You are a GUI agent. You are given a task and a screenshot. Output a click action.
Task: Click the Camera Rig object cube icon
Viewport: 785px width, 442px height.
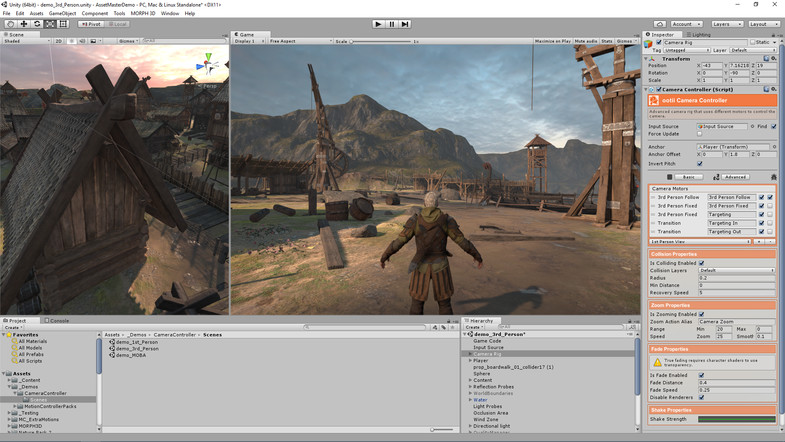point(648,44)
